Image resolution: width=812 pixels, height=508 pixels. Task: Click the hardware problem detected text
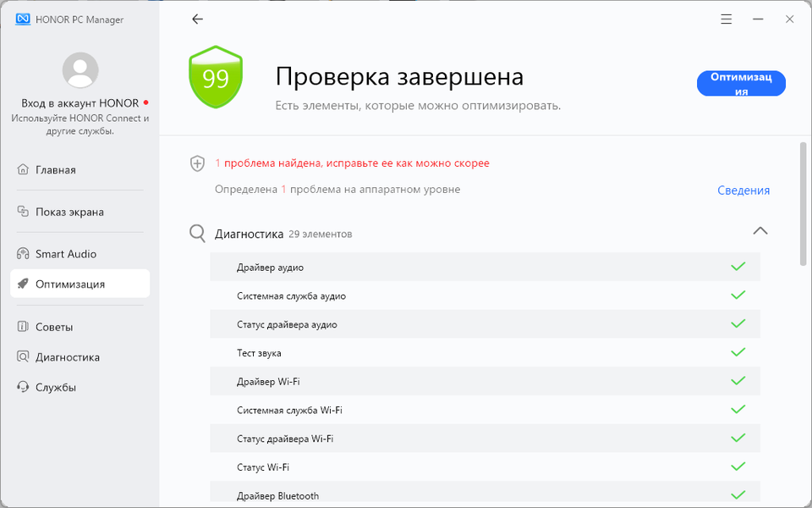337,189
